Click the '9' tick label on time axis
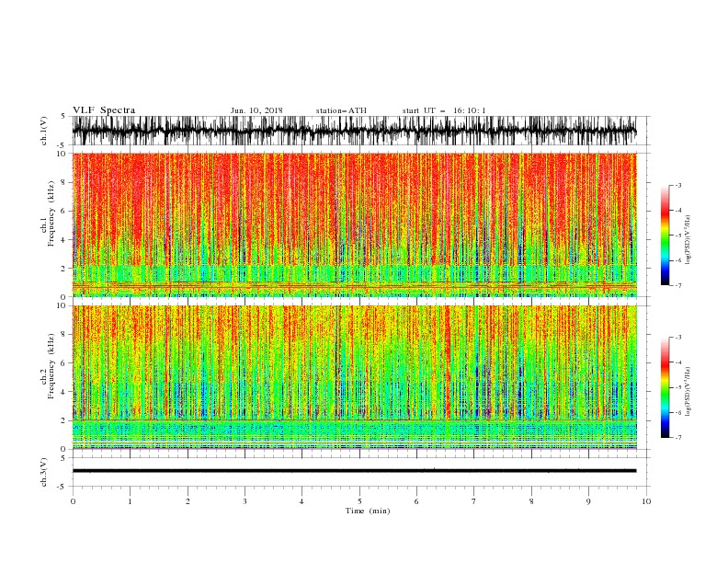This screenshot has width=728, height=563. (x=588, y=501)
